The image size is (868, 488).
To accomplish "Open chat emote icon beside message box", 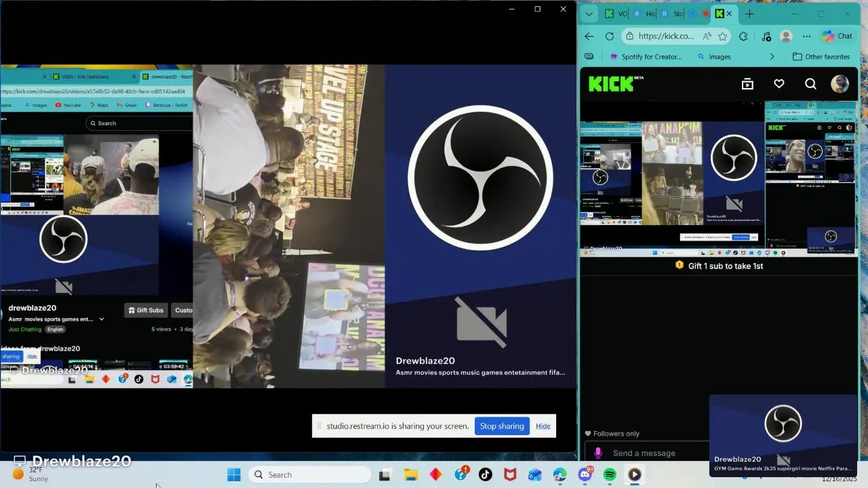I will click(598, 453).
